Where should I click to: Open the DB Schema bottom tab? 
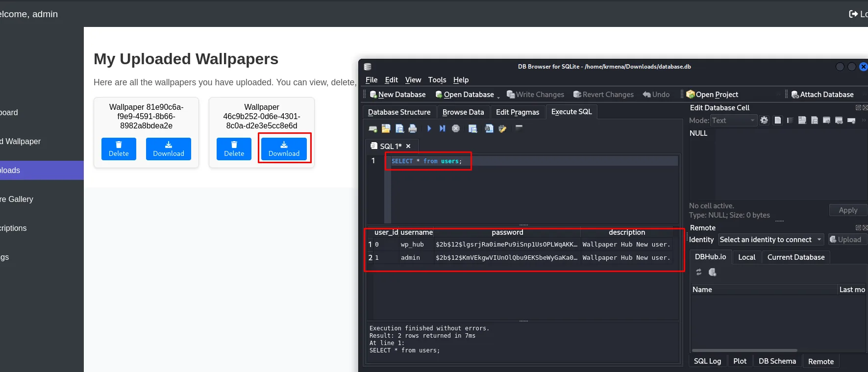click(777, 361)
